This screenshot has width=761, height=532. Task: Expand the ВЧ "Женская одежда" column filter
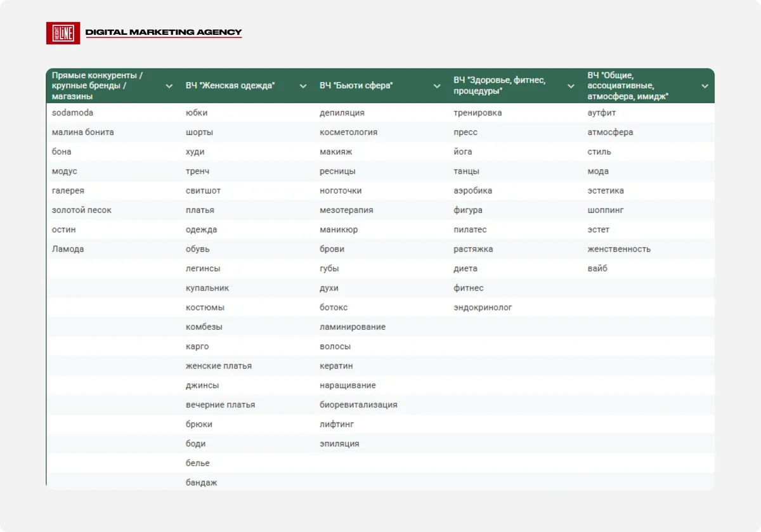[303, 86]
